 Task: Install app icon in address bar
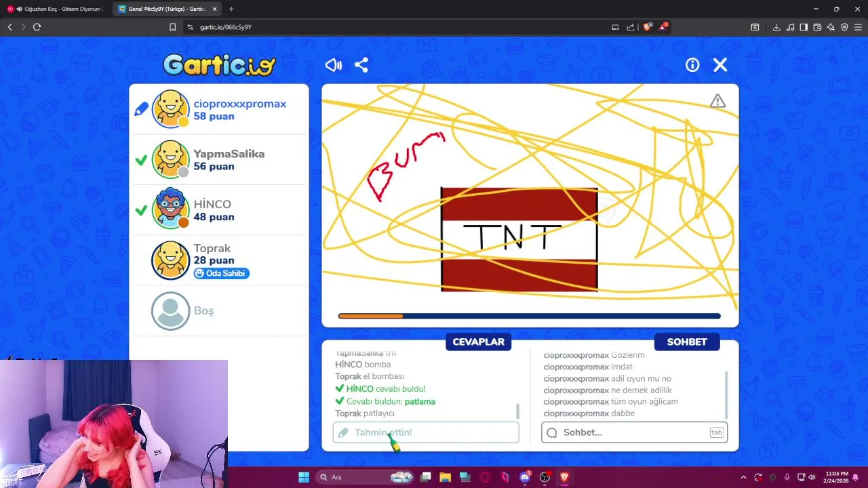click(x=615, y=27)
